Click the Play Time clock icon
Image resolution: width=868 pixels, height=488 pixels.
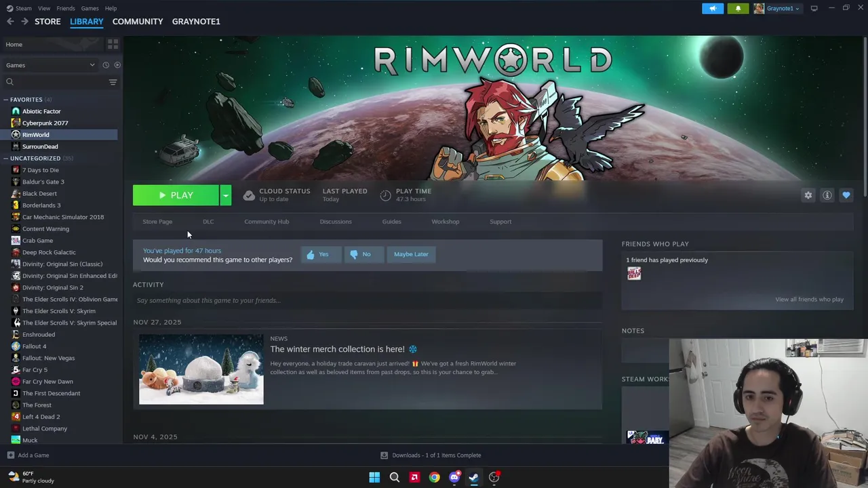click(x=385, y=195)
